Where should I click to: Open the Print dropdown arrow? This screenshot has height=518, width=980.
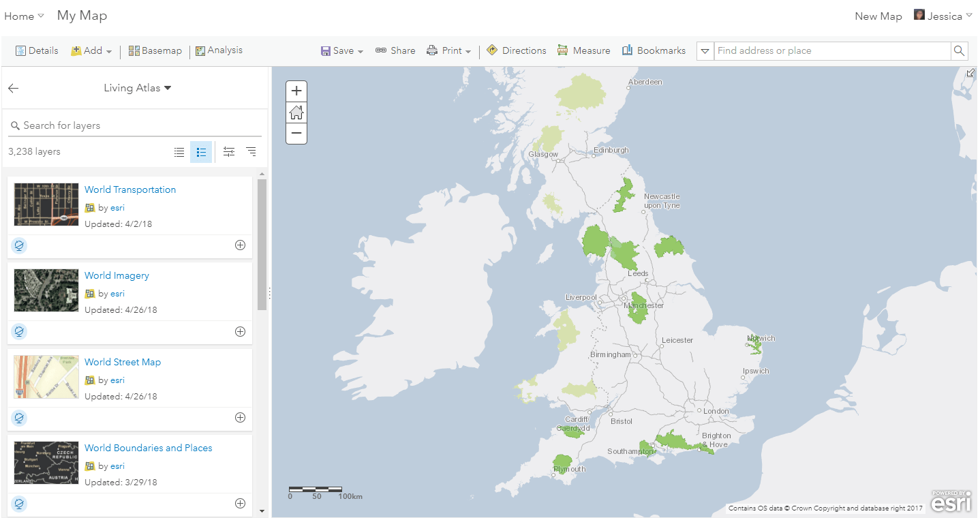point(468,50)
